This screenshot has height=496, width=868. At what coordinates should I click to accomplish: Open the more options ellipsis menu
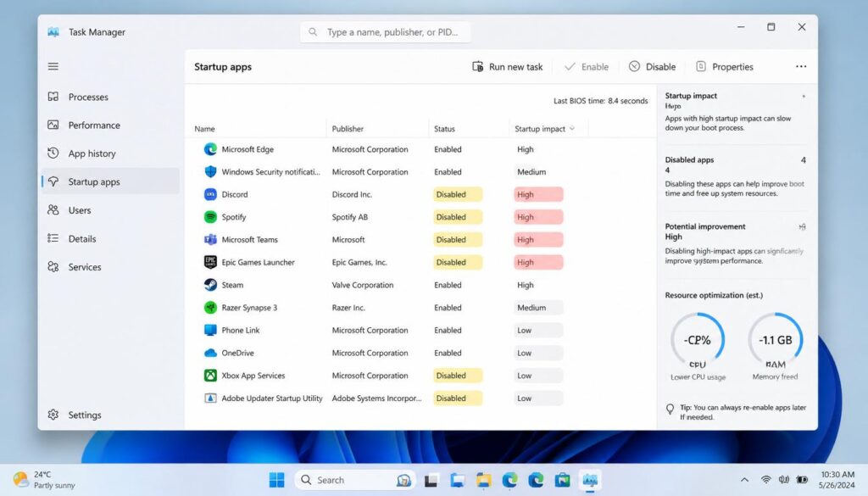(x=801, y=66)
